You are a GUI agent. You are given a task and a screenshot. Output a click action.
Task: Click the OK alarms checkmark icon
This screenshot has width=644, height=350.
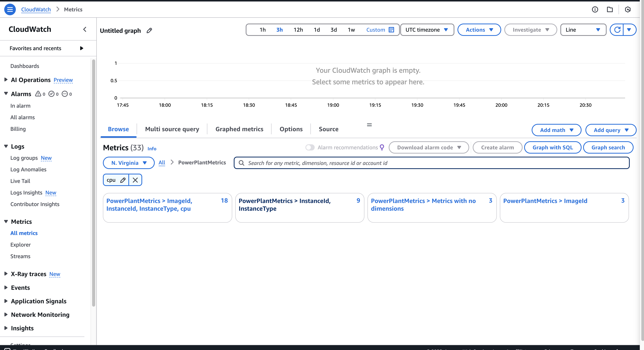pos(51,94)
